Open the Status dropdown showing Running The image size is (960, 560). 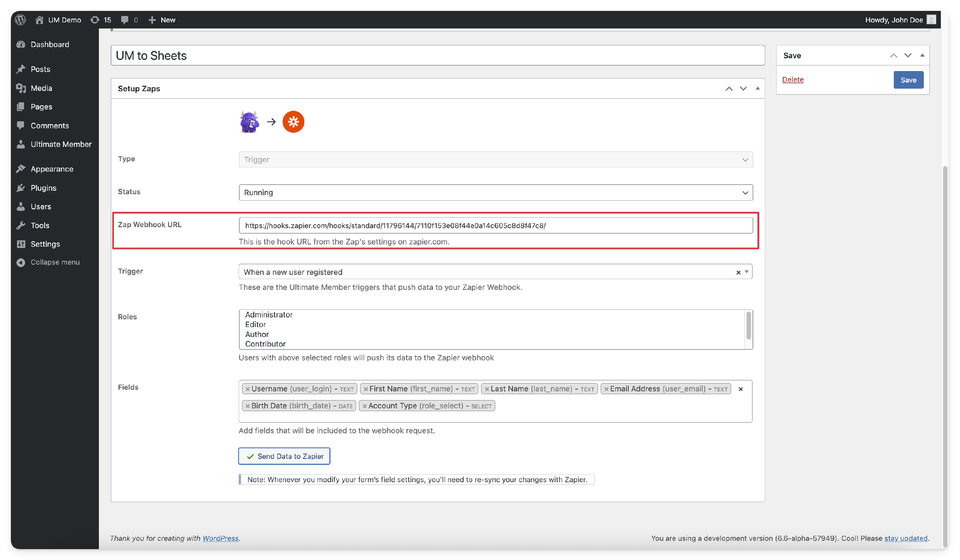tap(495, 192)
